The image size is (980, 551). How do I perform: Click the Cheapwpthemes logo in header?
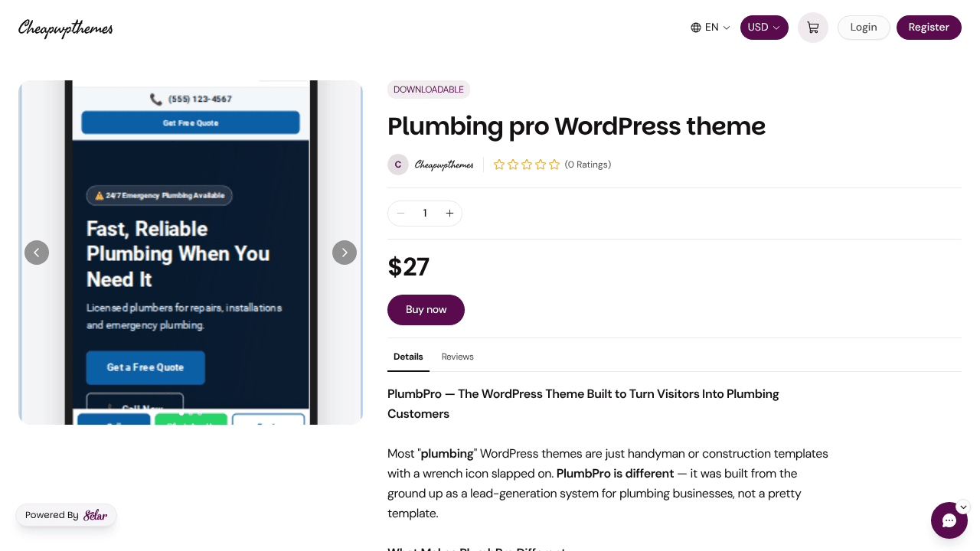click(x=66, y=28)
